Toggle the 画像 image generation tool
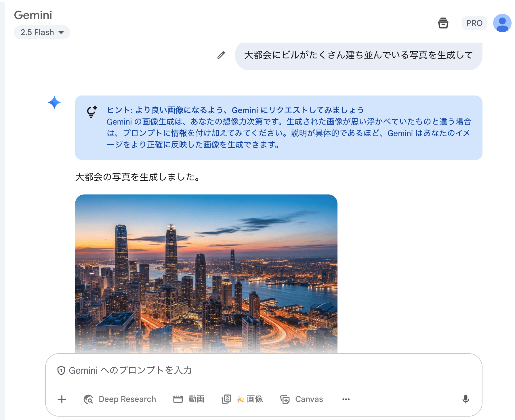 [x=243, y=399]
